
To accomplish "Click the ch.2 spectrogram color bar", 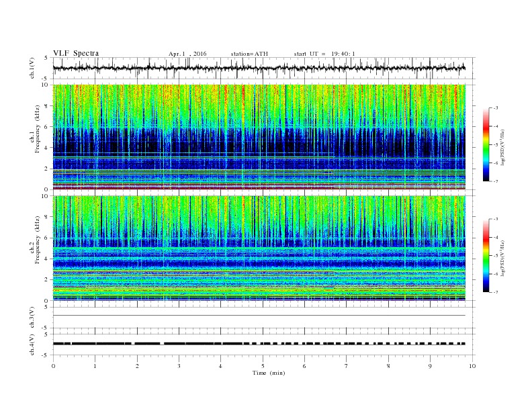I will (x=486, y=256).
